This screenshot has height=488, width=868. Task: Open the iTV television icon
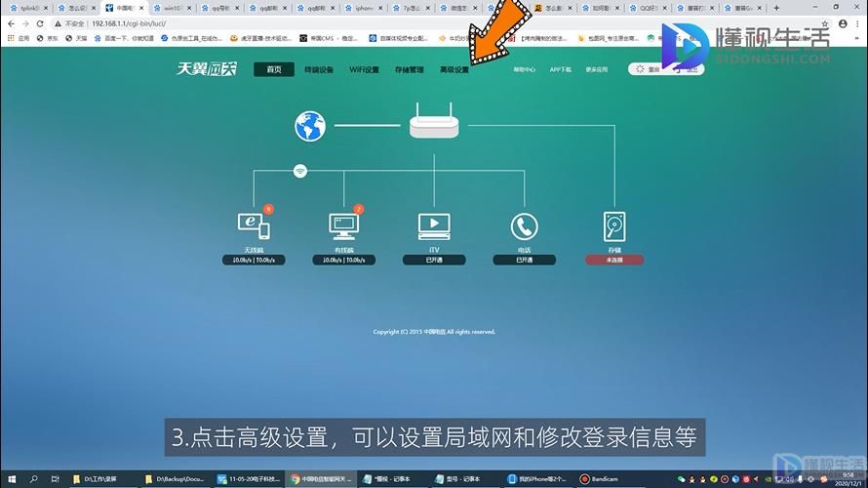[x=434, y=226]
